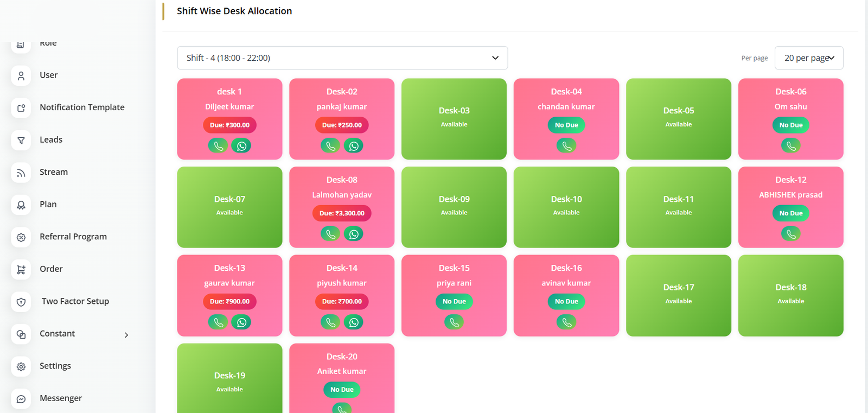
Task: Click No Due badge on Desk-16
Action: pos(566,301)
